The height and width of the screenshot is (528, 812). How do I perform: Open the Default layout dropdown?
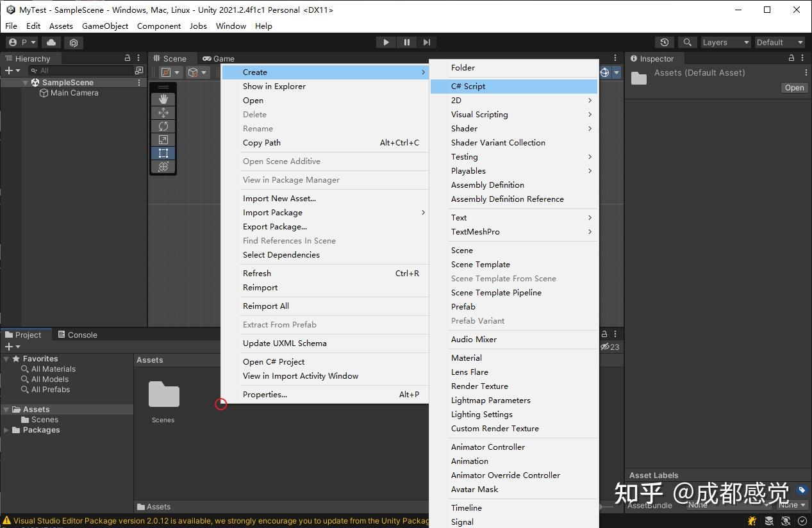(779, 42)
